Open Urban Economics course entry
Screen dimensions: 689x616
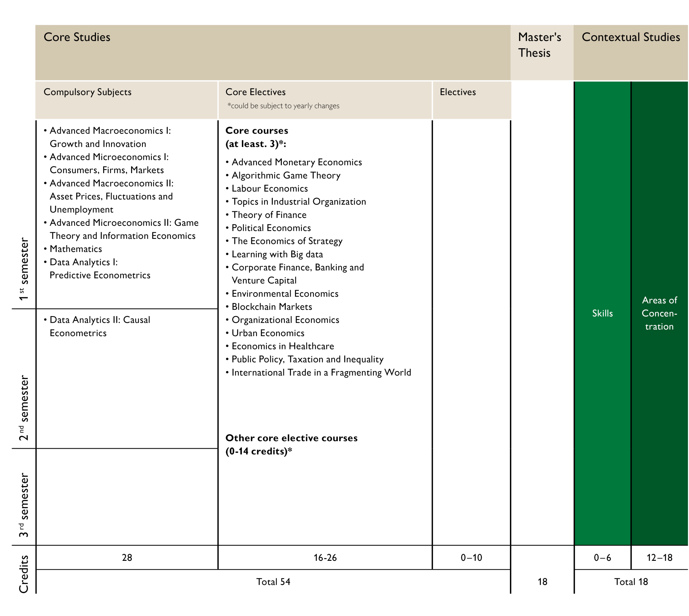tap(268, 333)
